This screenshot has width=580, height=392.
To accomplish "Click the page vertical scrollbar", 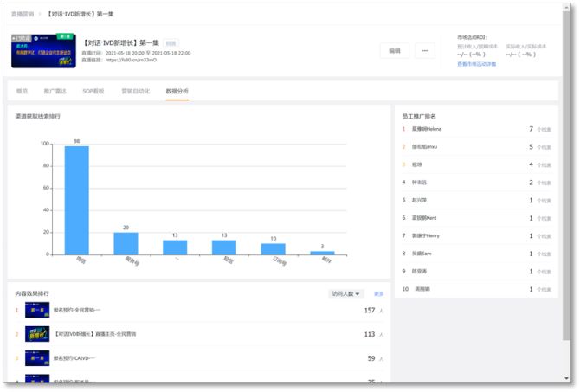I will 567,173.
